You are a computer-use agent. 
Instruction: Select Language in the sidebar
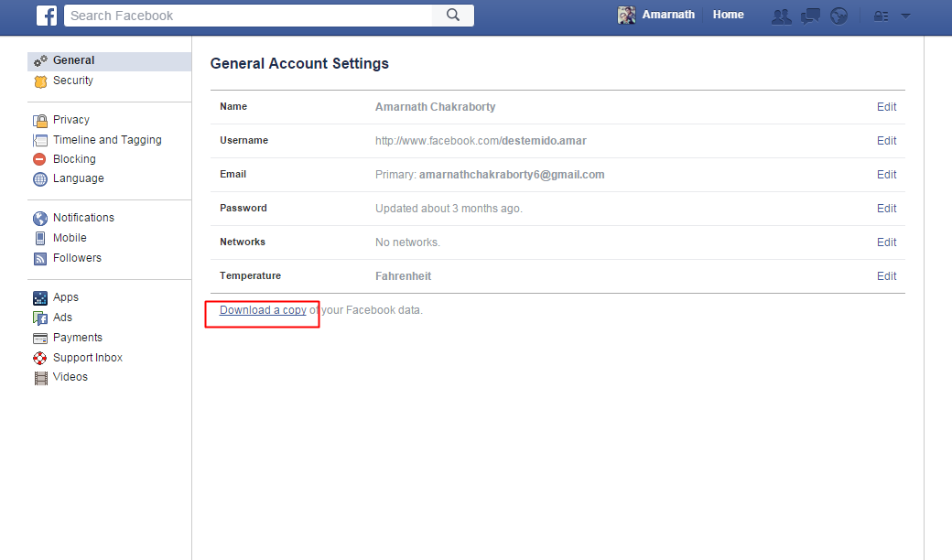79,179
